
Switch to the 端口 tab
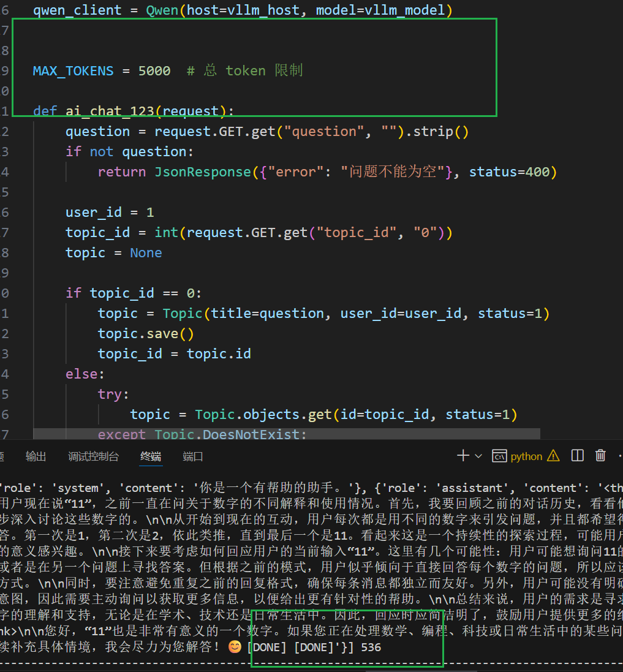[193, 456]
